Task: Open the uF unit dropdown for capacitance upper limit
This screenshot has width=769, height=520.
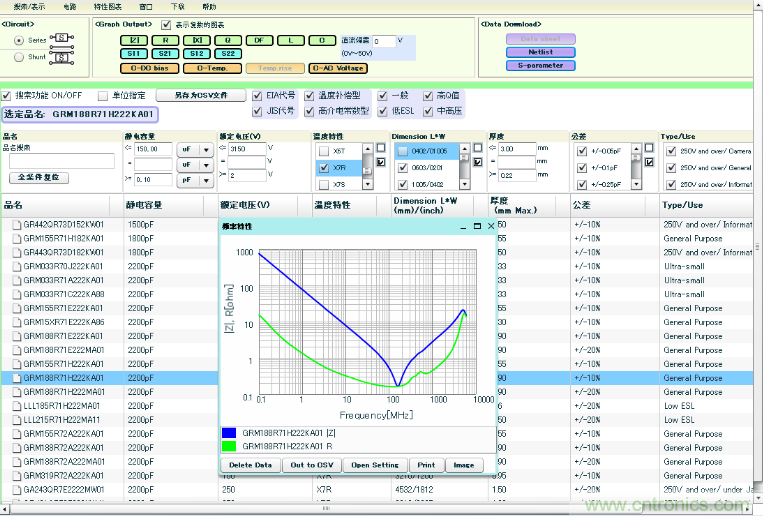Action: (207, 149)
